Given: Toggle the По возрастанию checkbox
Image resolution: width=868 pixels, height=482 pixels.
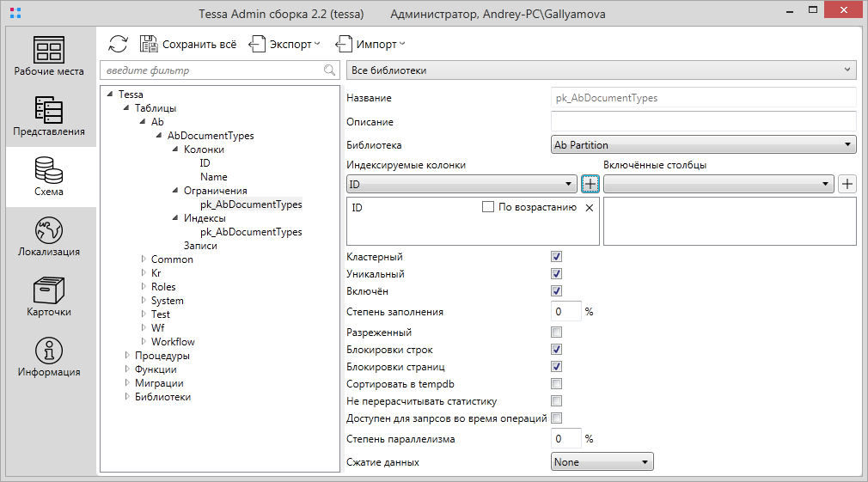Looking at the screenshot, I should coord(488,207).
